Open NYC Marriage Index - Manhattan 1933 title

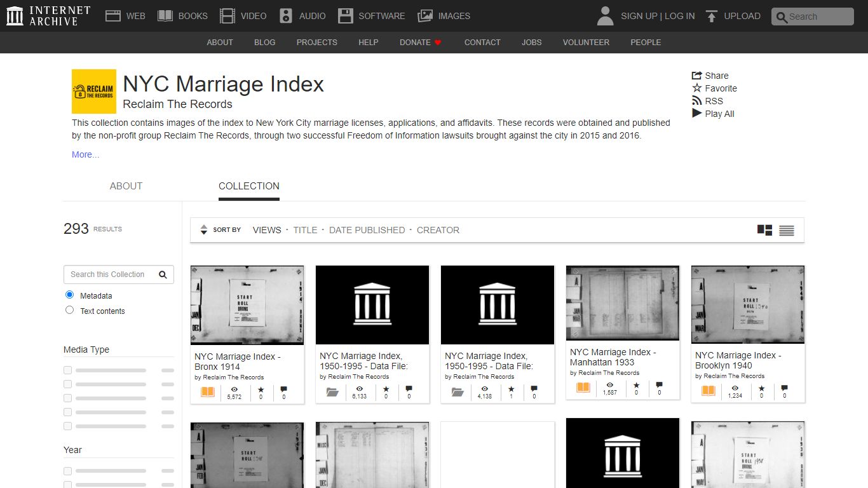613,357
